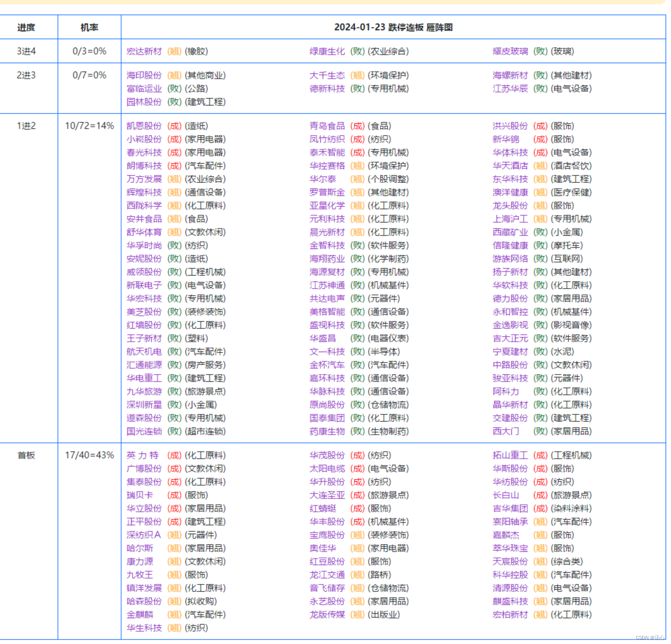Select 耀皮玻璃 in the 3进4 row
Viewport: 671px width, 644px height.
tap(510, 51)
